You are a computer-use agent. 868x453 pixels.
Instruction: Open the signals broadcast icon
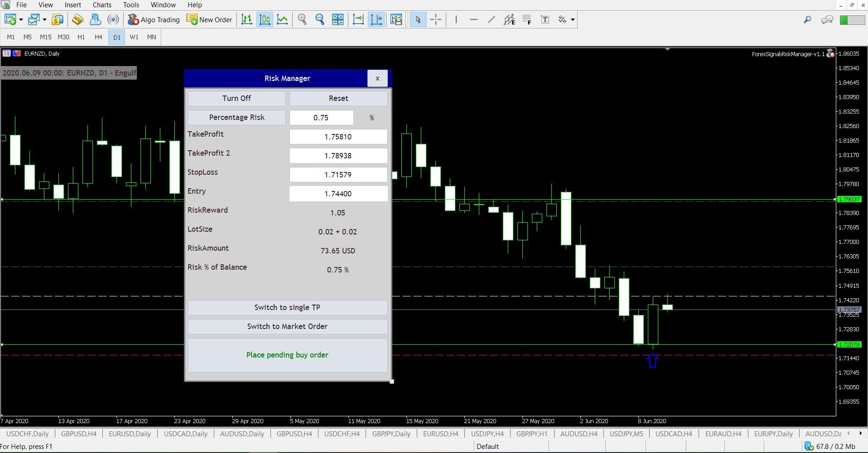(113, 19)
